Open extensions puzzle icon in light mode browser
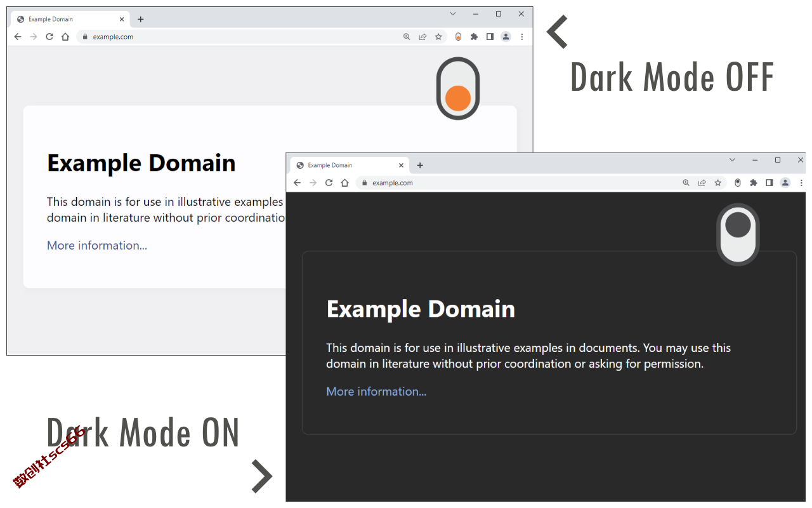The width and height of the screenshot is (812, 508). click(x=474, y=37)
